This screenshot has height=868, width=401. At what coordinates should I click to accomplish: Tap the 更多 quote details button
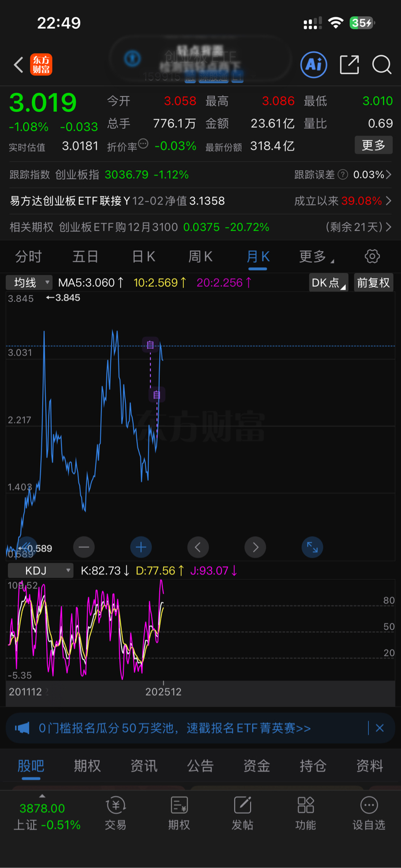[x=374, y=145]
